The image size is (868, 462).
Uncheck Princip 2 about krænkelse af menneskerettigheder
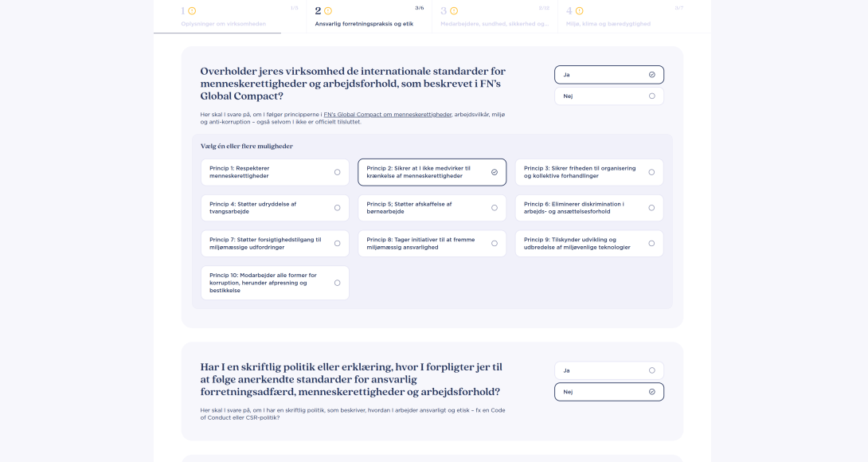point(432,172)
